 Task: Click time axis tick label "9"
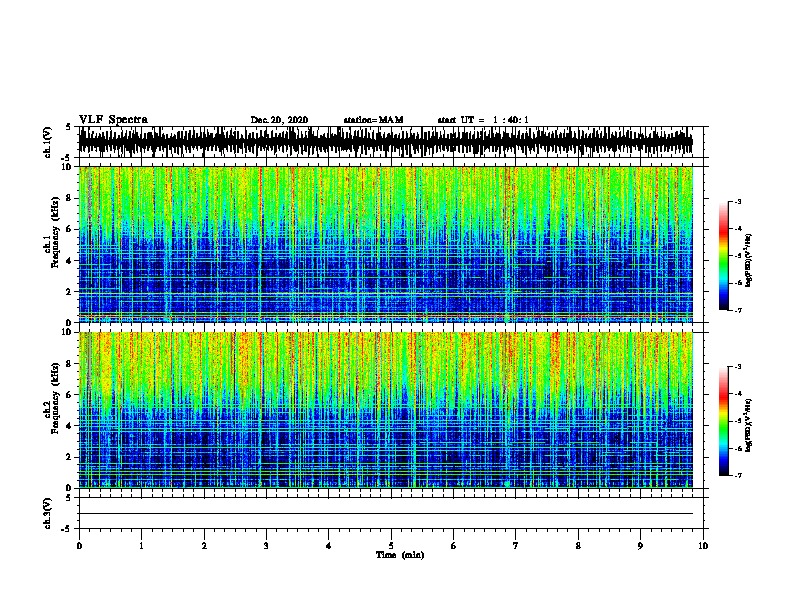[640, 546]
